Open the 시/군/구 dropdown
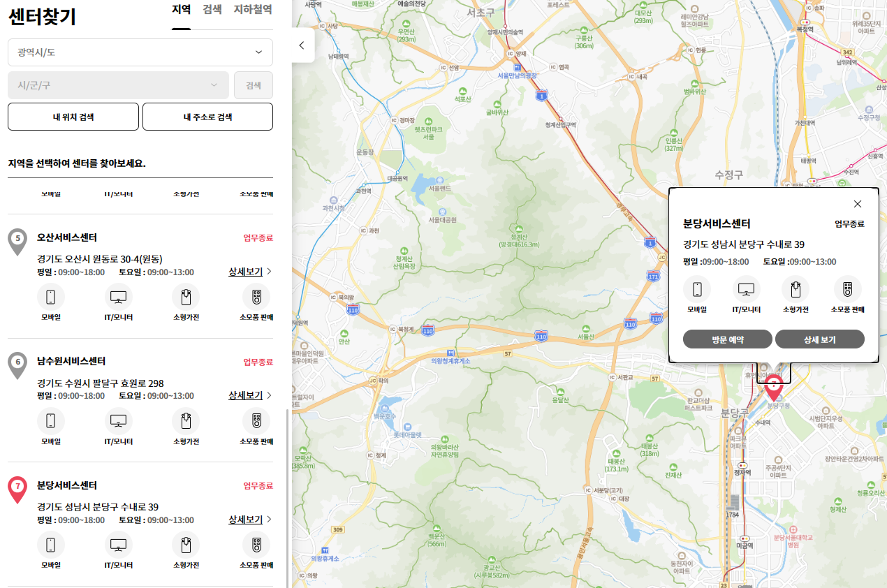 118,85
